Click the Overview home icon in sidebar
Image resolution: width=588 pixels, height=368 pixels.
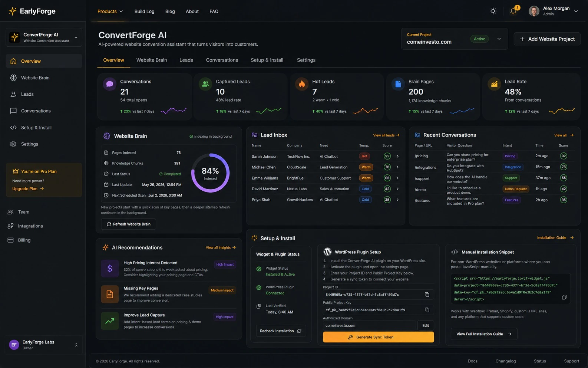tap(13, 61)
